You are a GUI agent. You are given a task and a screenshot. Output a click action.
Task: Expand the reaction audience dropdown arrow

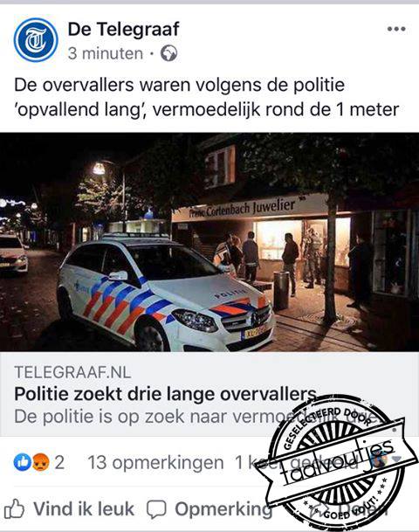[x=396, y=459]
